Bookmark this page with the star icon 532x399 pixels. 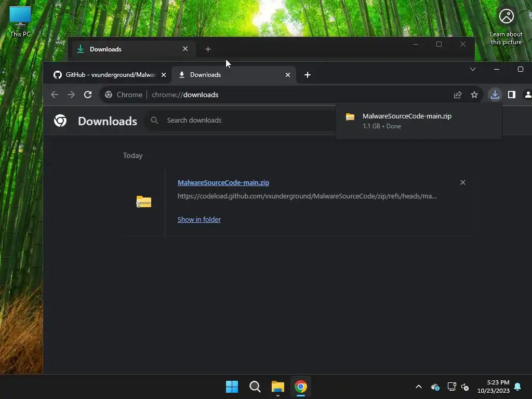[x=474, y=95]
